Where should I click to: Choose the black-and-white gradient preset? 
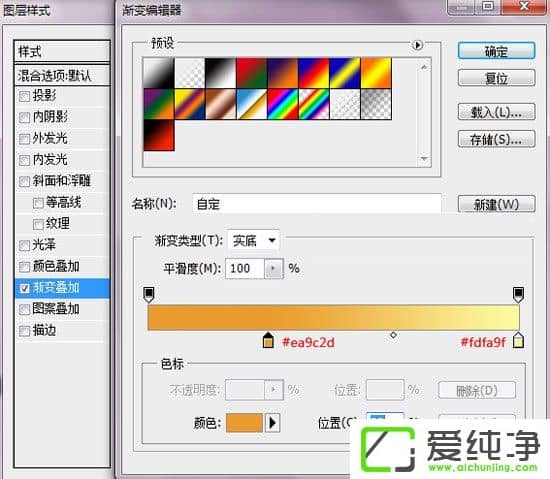[220, 73]
